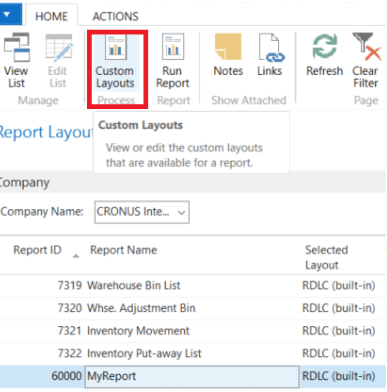The image size is (387, 392).
Task: Show attached Links
Action: pyautogui.click(x=270, y=55)
